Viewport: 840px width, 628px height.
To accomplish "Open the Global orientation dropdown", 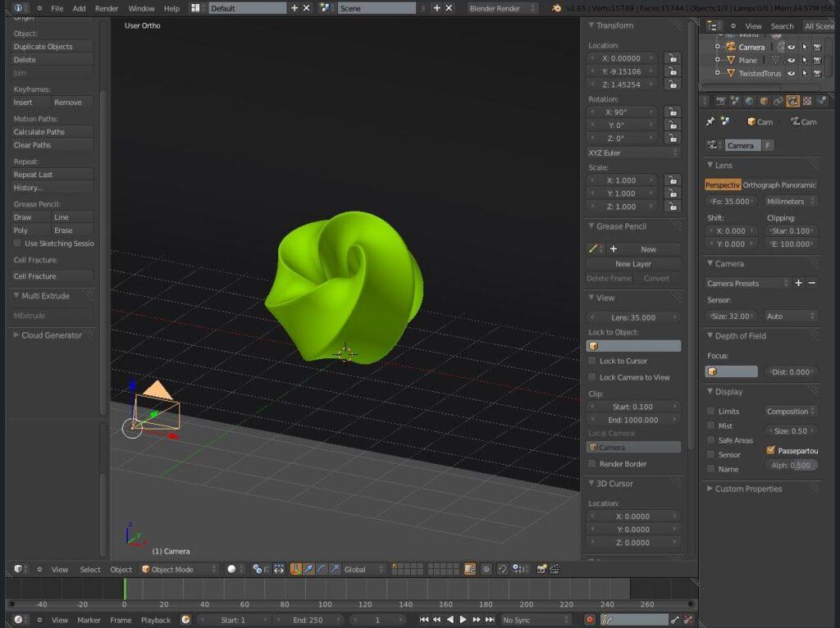I will (363, 569).
